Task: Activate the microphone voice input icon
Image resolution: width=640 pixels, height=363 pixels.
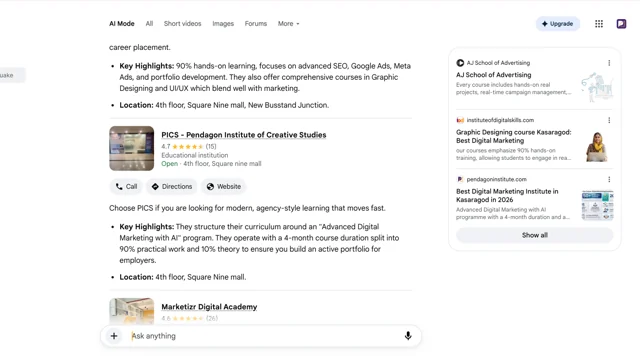Action: [x=408, y=336]
